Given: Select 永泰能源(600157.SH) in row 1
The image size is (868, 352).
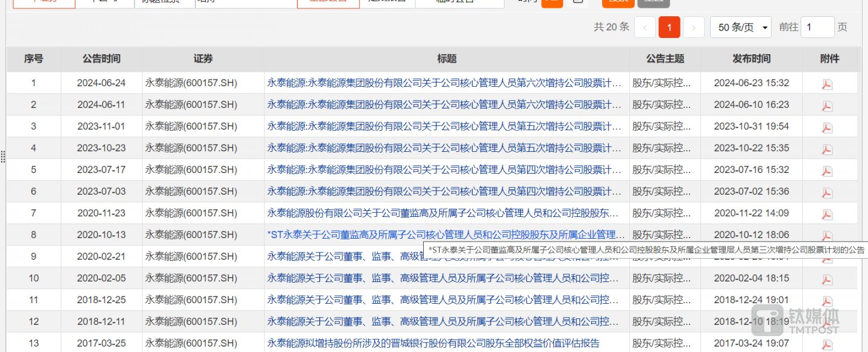Looking at the screenshot, I should (191, 83).
